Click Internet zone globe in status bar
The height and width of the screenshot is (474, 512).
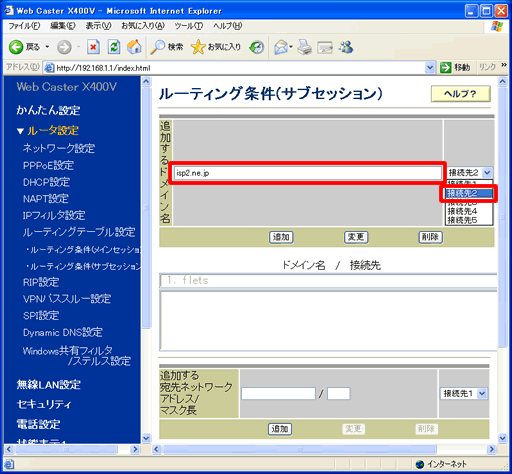pyautogui.click(x=420, y=464)
